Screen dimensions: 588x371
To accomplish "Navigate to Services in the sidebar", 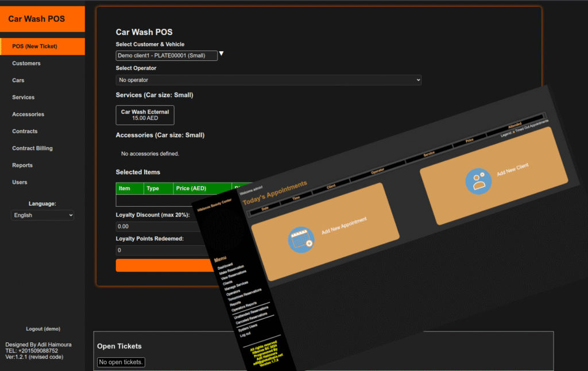I will pos(24,98).
